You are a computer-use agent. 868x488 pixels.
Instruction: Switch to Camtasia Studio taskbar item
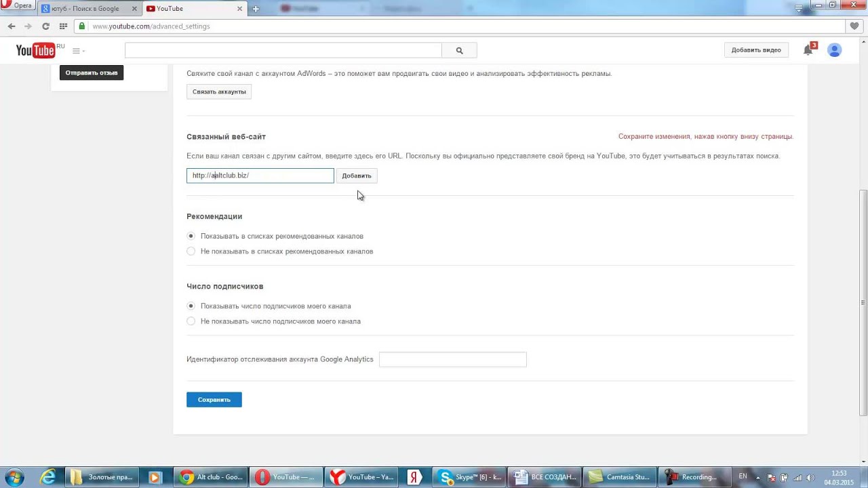(x=620, y=477)
